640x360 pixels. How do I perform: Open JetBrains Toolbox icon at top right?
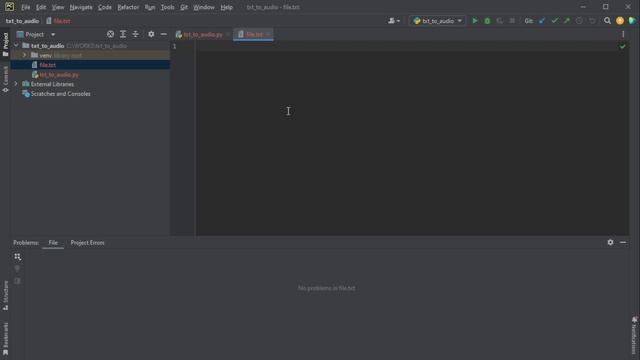coord(632,20)
